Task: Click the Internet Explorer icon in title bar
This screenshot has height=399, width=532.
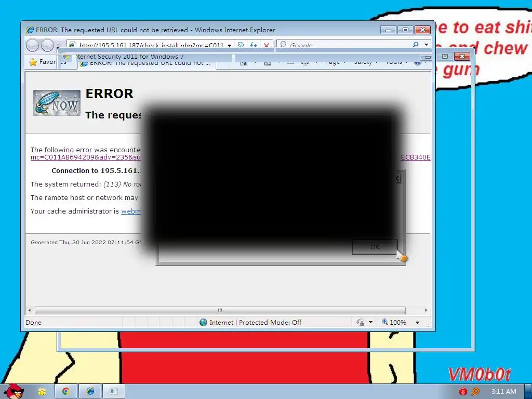Action: click(x=30, y=30)
